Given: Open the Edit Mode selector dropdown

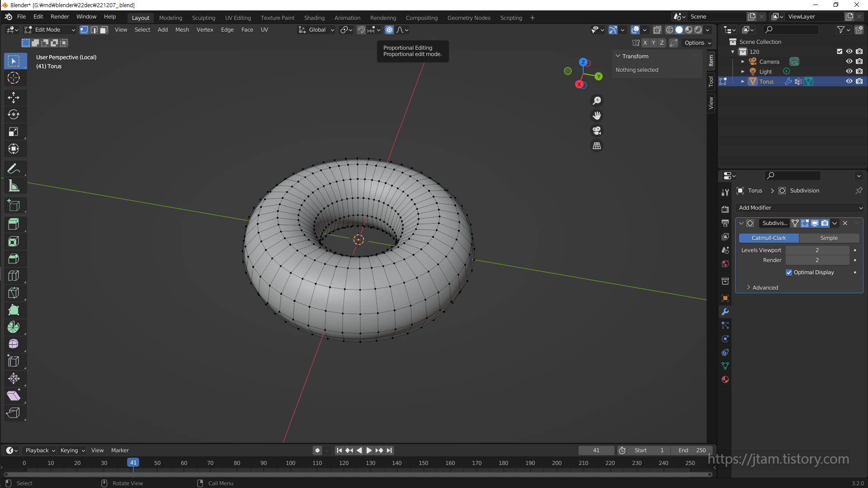Looking at the screenshot, I should pos(50,30).
